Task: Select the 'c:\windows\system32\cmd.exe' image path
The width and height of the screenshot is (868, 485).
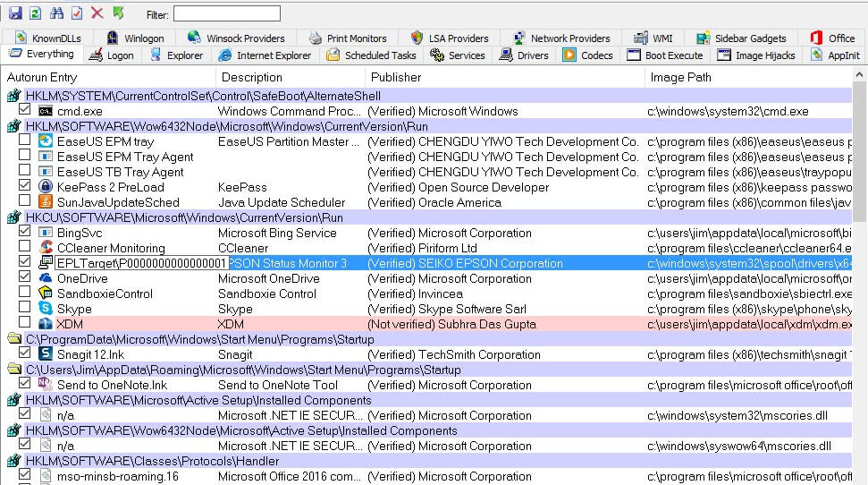Action: click(728, 112)
